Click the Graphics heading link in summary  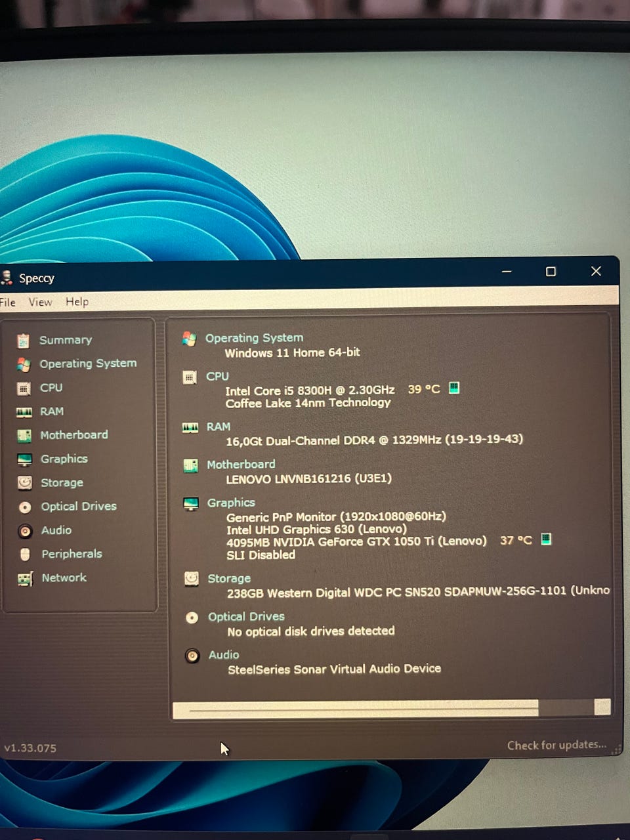pyautogui.click(x=231, y=503)
